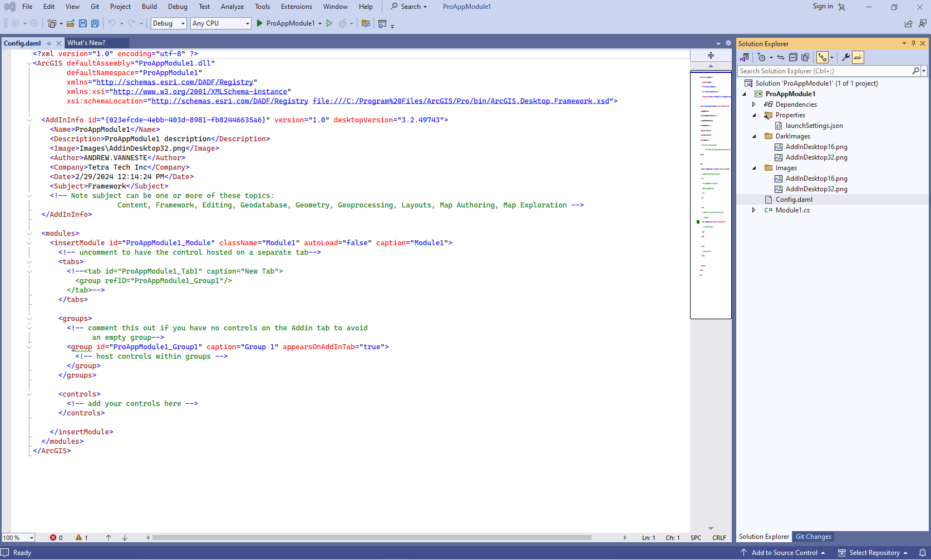Image resolution: width=931 pixels, height=560 pixels.
Task: Open the notifications bell in status bar
Action: click(x=922, y=553)
